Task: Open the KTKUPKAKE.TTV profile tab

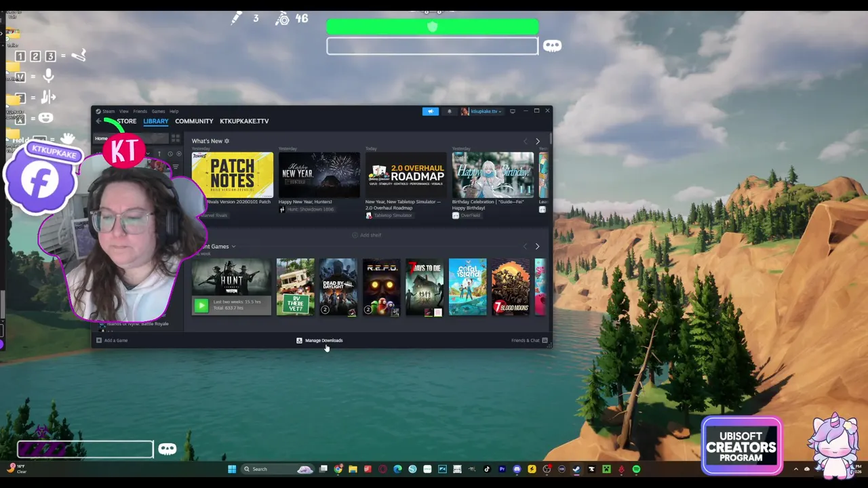Action: point(244,121)
